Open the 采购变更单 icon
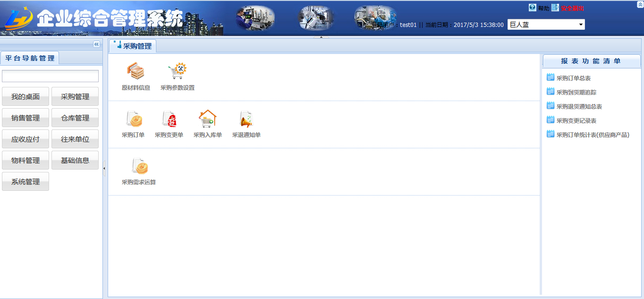The height and width of the screenshot is (299, 644). [x=169, y=119]
